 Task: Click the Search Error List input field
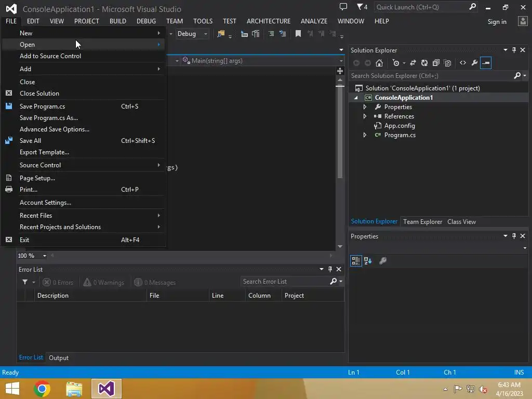[x=285, y=282]
